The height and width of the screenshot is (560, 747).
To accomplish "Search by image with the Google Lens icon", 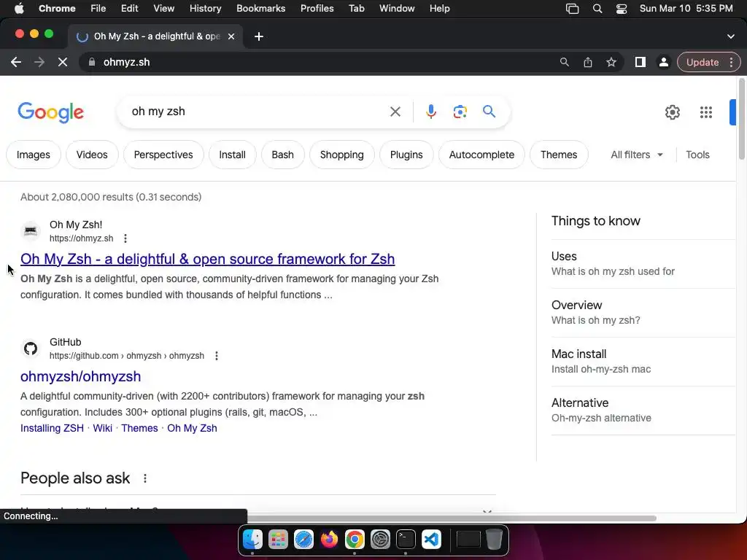I will click(460, 112).
